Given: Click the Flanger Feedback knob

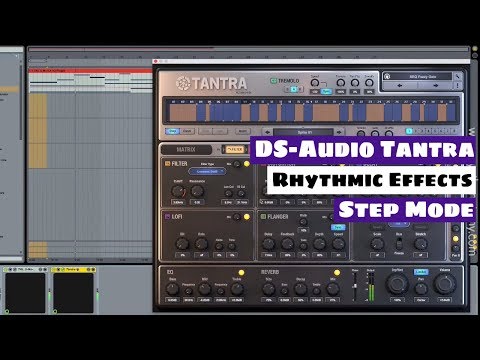Looking at the screenshot, I should point(287,244).
